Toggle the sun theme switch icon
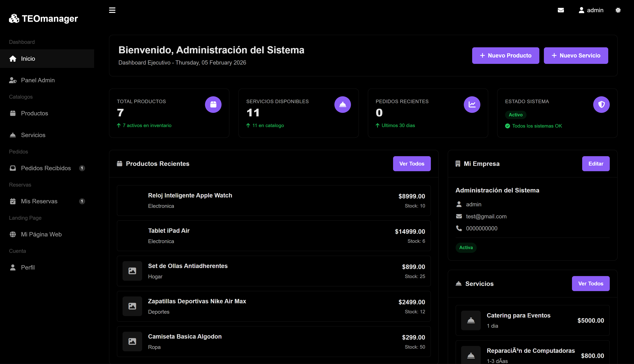 click(618, 10)
